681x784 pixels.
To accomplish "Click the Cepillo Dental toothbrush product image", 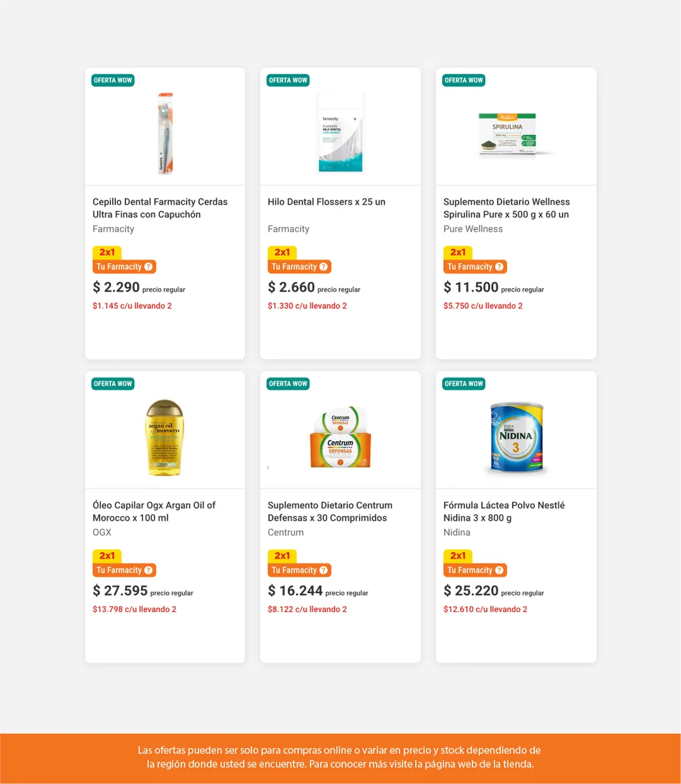I will (165, 133).
